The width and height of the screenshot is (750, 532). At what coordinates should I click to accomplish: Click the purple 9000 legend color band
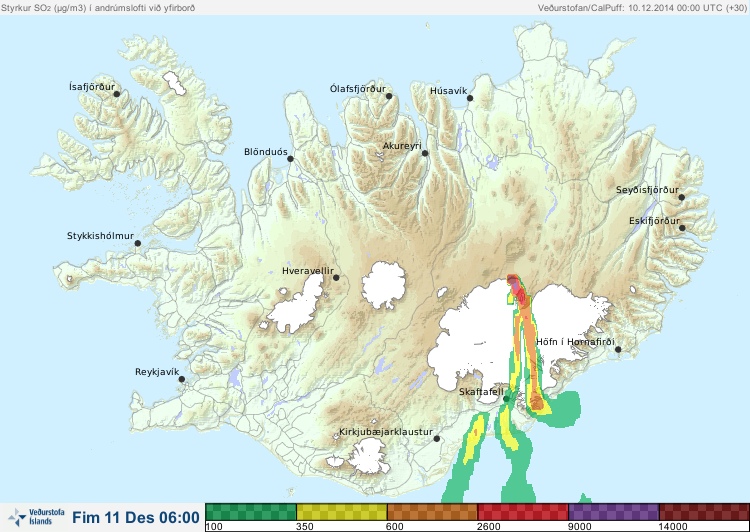[614, 512]
